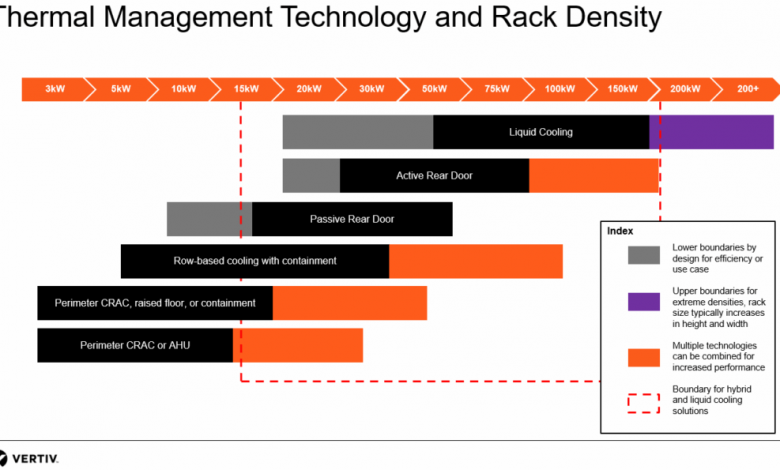Screen dimensions: 780x470
Task: Click 'Boundary for hybrid and liquid cooling' text
Action: [x=712, y=400]
